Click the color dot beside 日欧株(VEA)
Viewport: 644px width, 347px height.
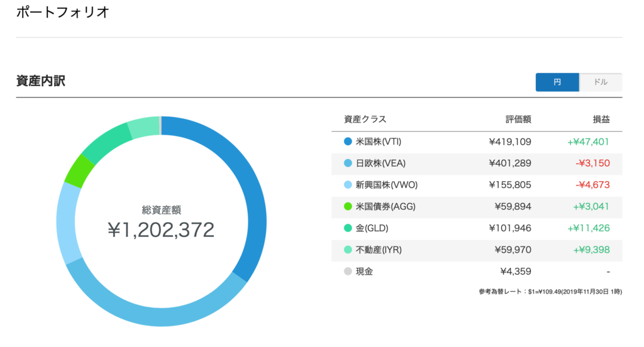348,163
